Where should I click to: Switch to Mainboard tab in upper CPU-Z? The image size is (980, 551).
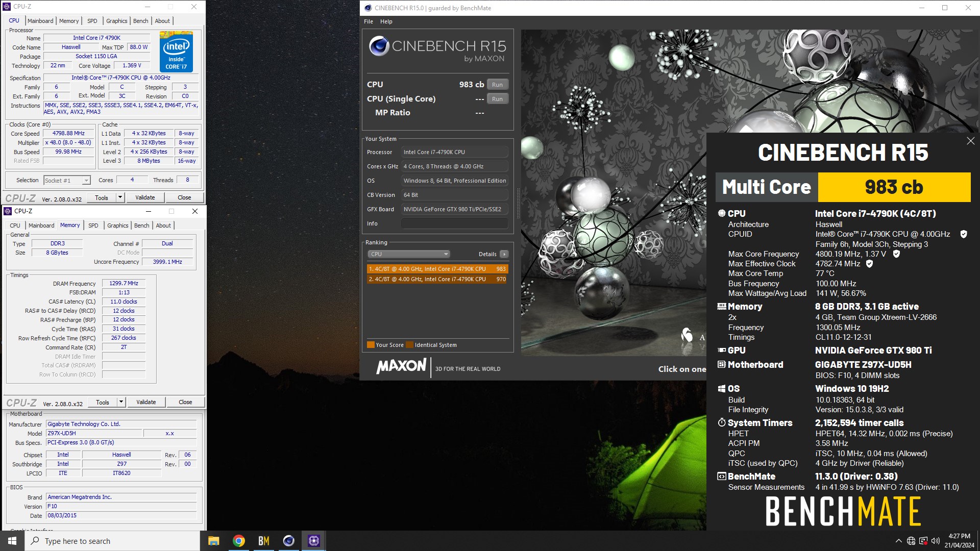(x=40, y=21)
